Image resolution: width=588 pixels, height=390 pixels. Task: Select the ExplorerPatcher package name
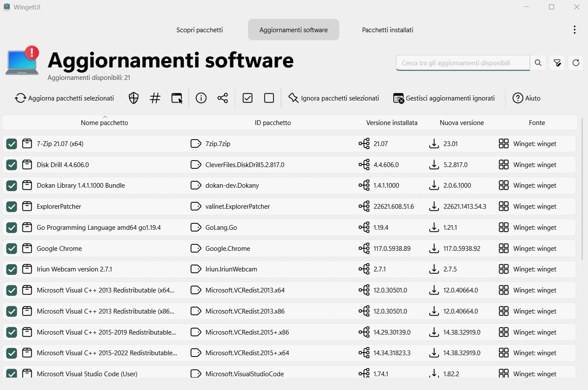[x=59, y=207]
